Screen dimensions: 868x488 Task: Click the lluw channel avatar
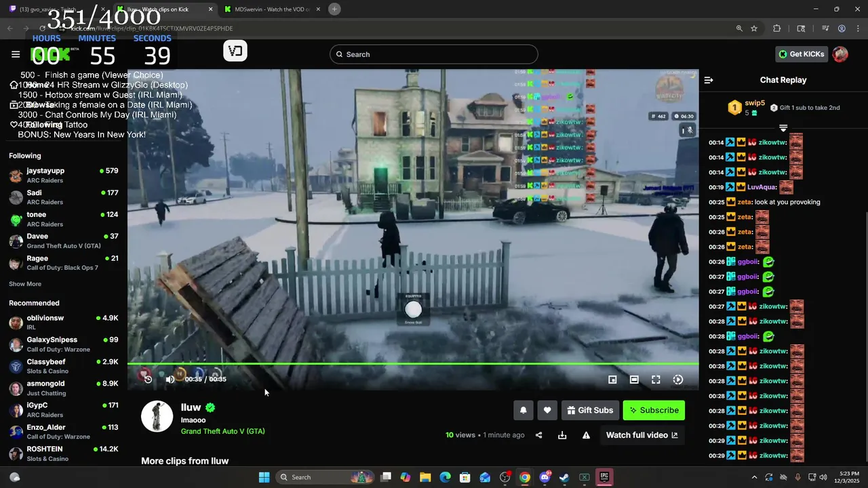pyautogui.click(x=157, y=416)
